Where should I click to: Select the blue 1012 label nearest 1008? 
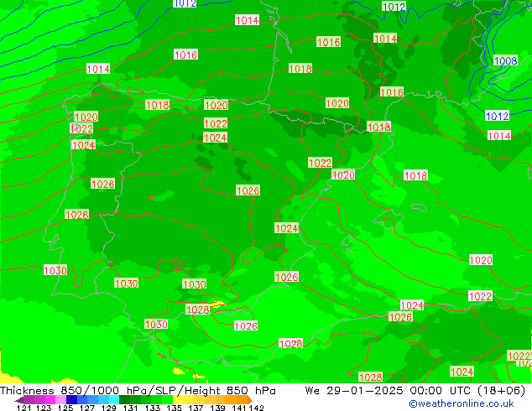point(497,116)
